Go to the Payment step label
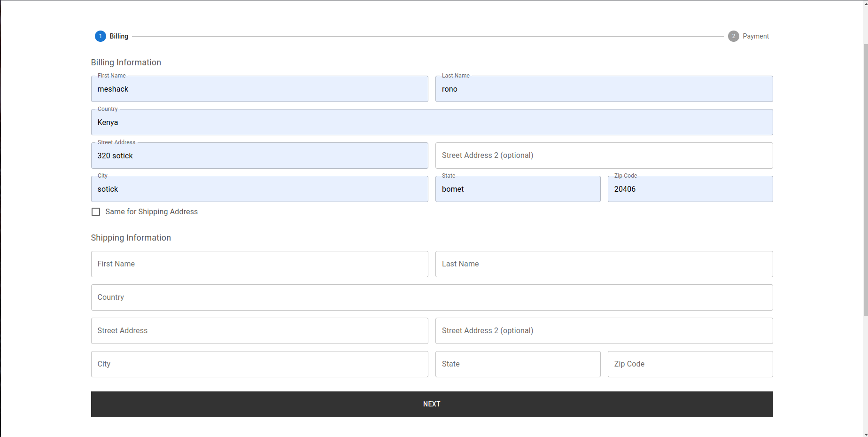This screenshot has height=437, width=868. tap(755, 36)
